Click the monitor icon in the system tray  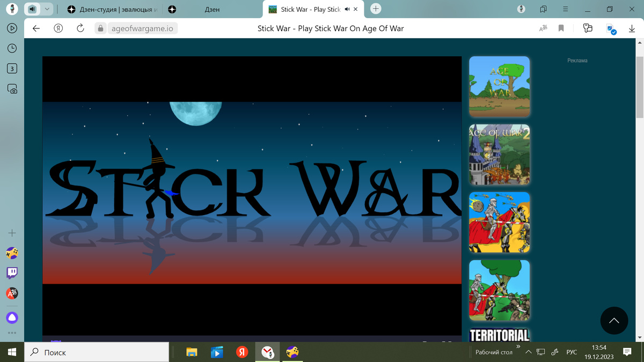[541, 352]
